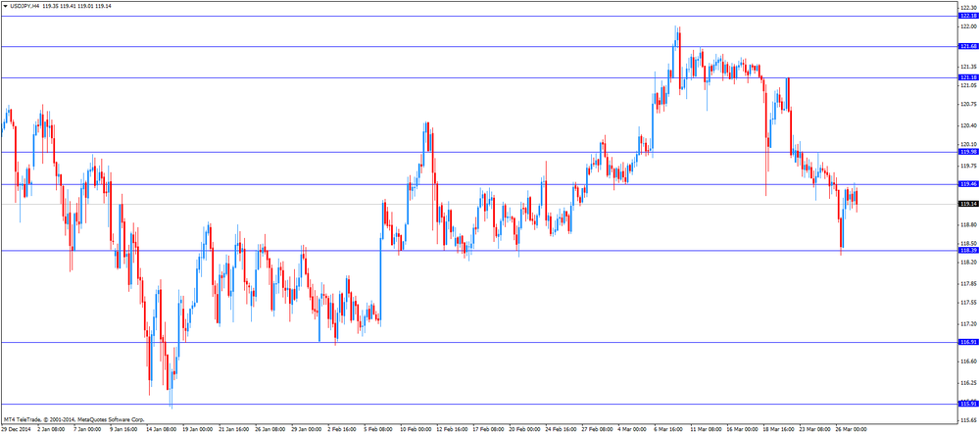Click the 118.80 price axis value

point(969,224)
